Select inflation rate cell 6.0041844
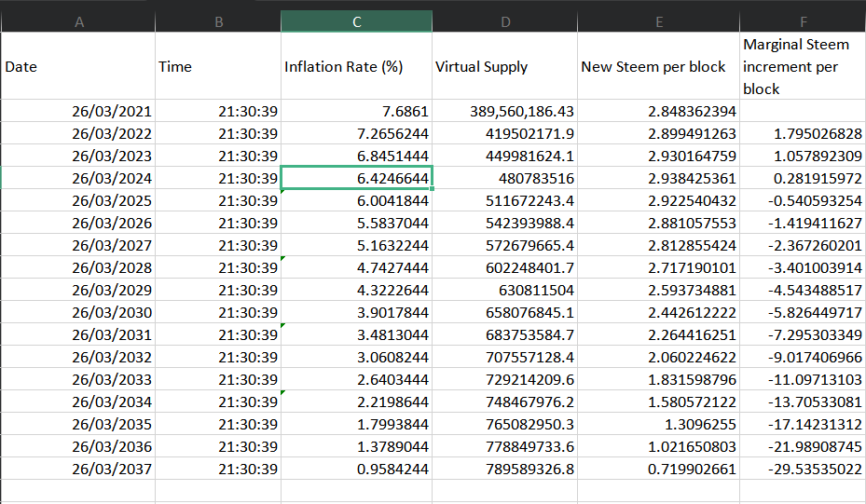866x504 pixels. pos(356,200)
